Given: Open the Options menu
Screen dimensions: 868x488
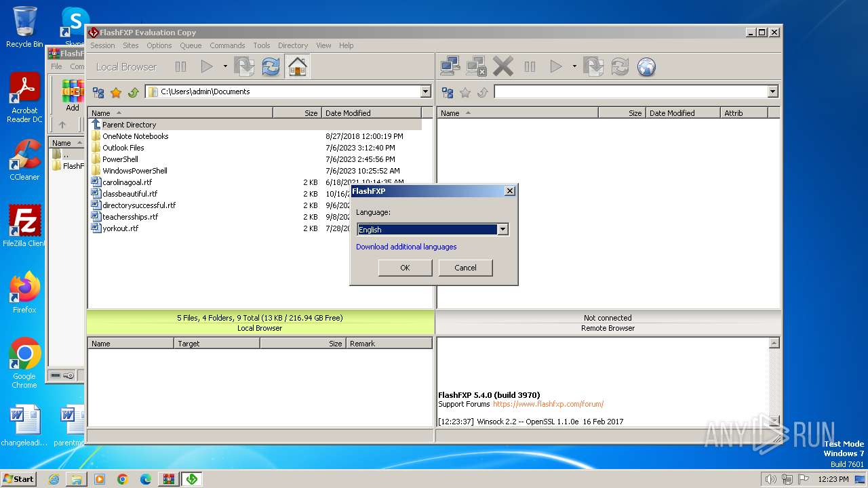Looking at the screenshot, I should coord(159,45).
